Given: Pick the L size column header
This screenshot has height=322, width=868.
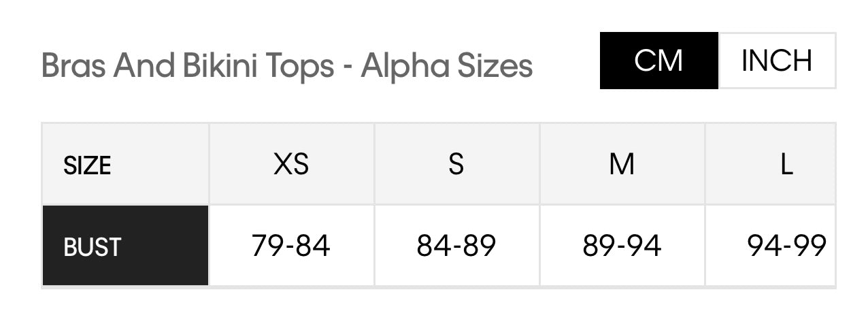Looking at the screenshot, I should point(786,165).
